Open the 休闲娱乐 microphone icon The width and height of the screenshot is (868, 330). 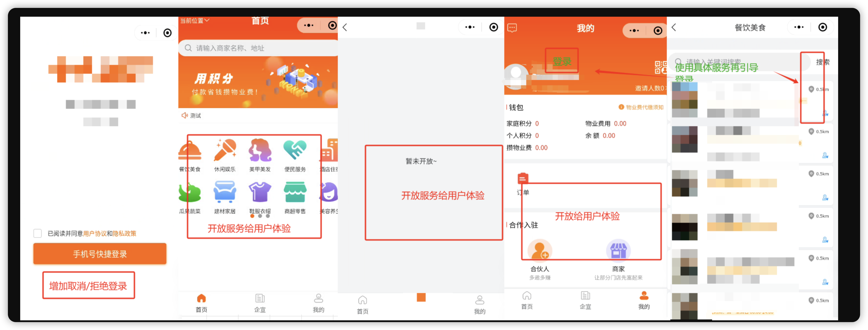click(225, 150)
